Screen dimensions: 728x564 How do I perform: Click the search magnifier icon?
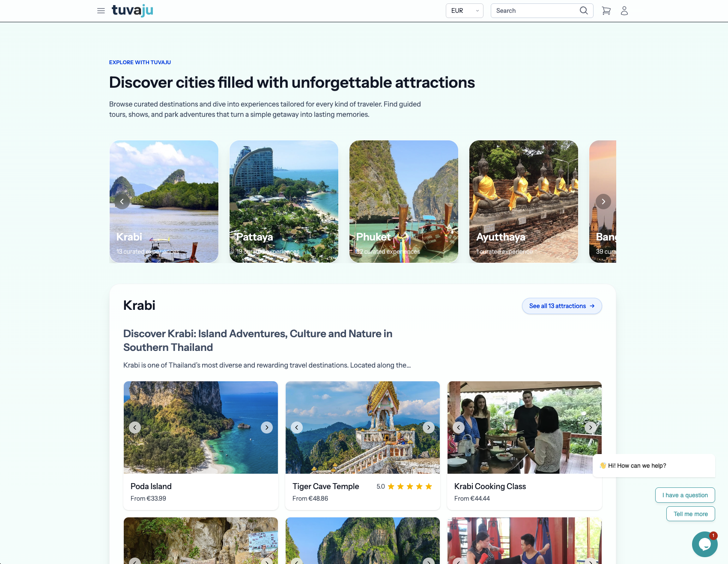[x=584, y=11]
